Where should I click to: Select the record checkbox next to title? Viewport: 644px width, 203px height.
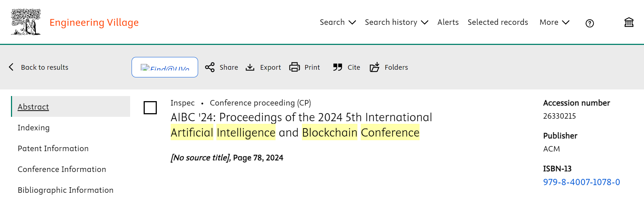(x=150, y=108)
